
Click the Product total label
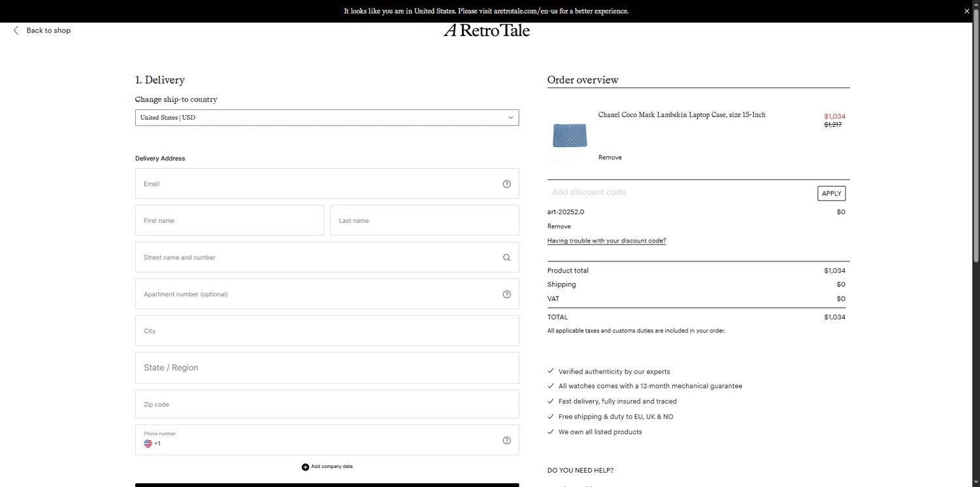pos(568,271)
